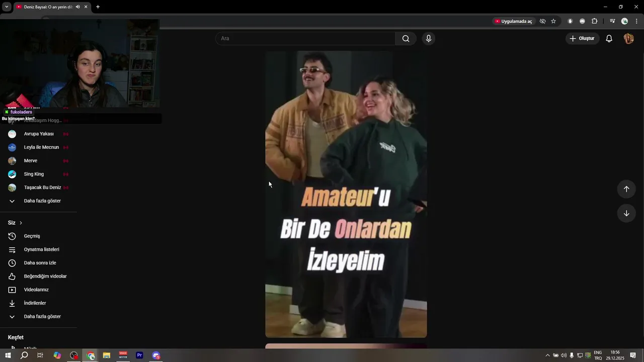Start voice search with microphone icon

[x=429, y=39]
